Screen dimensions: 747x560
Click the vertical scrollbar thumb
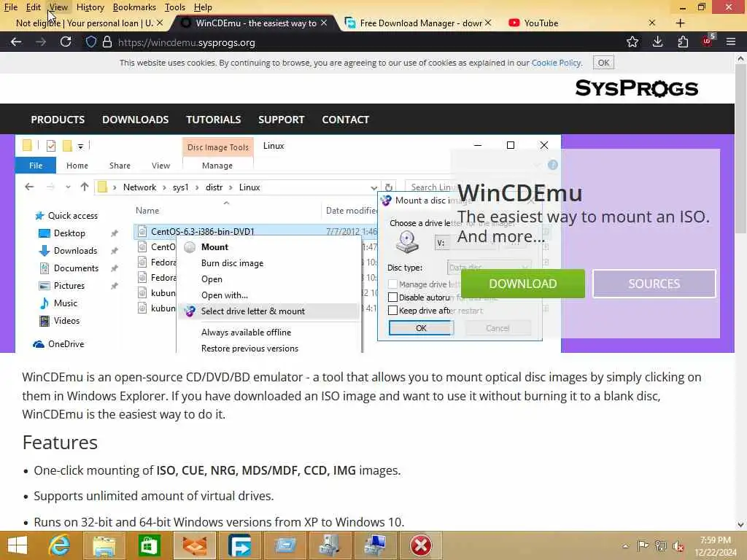(x=741, y=147)
